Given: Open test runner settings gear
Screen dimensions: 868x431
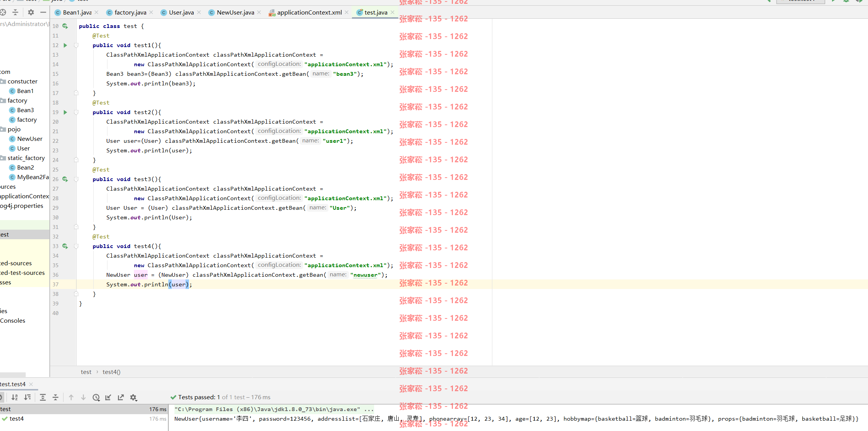Looking at the screenshot, I should click(x=134, y=397).
